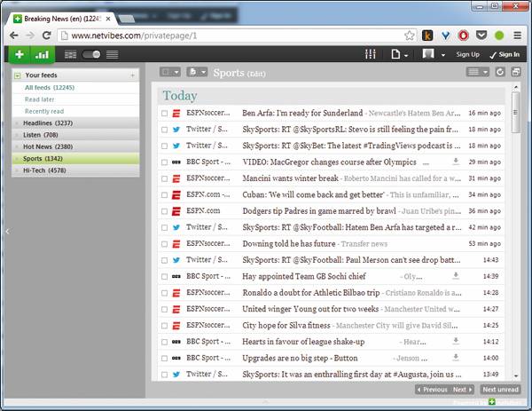Click the Next button
The image size is (532, 411).
point(462,390)
